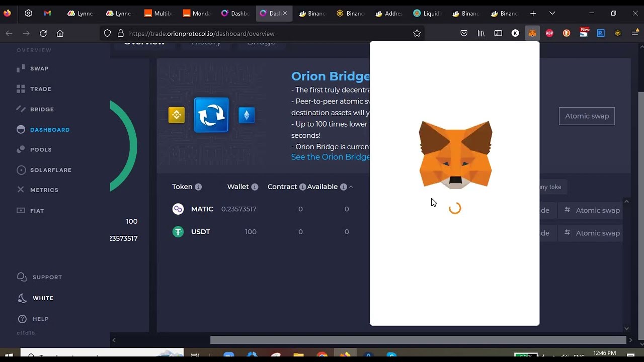644x362 pixels.
Task: Click the yellow BNB chain icon
Action: pyautogui.click(x=177, y=115)
